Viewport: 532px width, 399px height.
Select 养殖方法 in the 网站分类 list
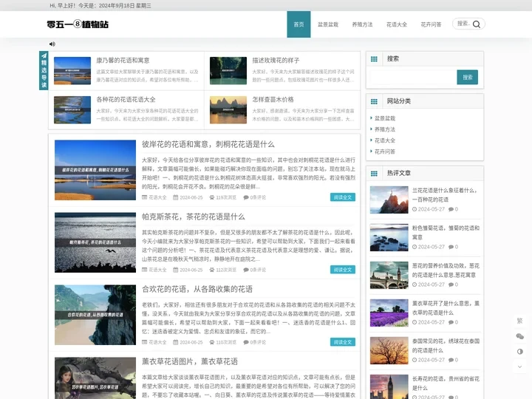tap(385, 129)
